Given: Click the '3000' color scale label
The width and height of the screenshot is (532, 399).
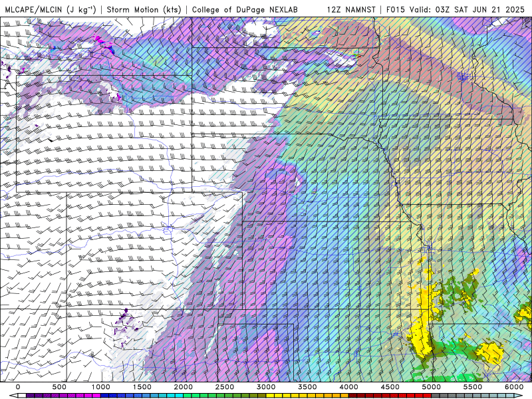Looking at the screenshot, I should [x=267, y=387].
